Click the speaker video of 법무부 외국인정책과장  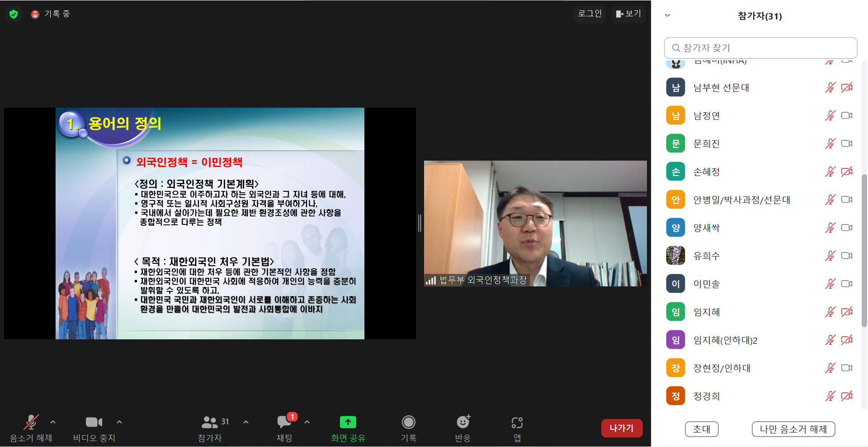point(535,223)
